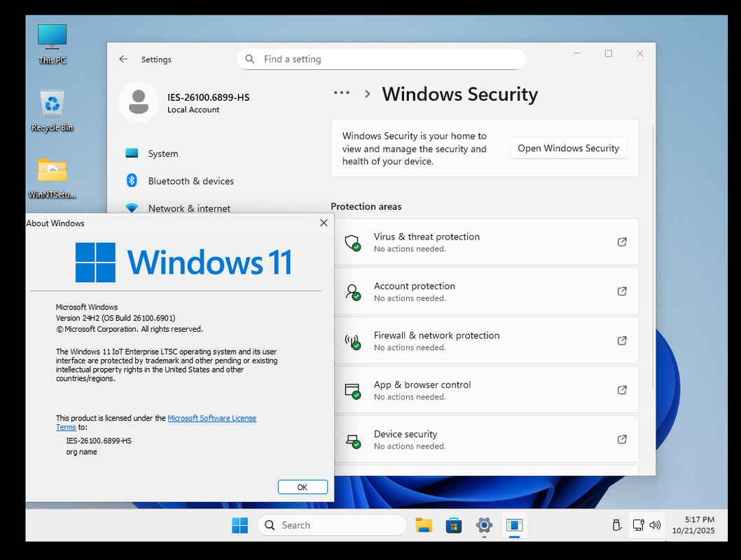
Task: Click the Virus & threat protection title
Action: [x=427, y=237]
